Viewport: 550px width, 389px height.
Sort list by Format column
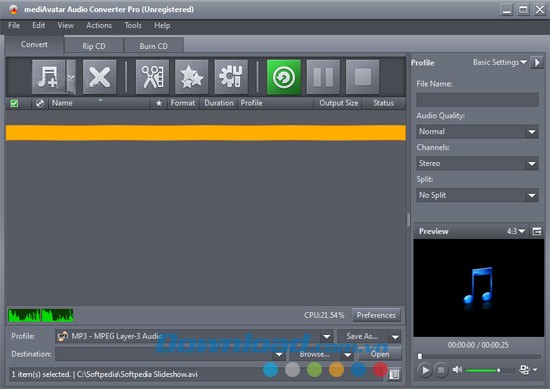(x=182, y=103)
